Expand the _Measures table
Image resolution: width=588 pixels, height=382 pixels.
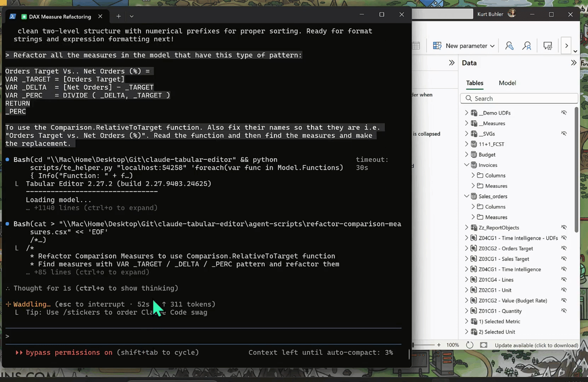click(x=466, y=123)
